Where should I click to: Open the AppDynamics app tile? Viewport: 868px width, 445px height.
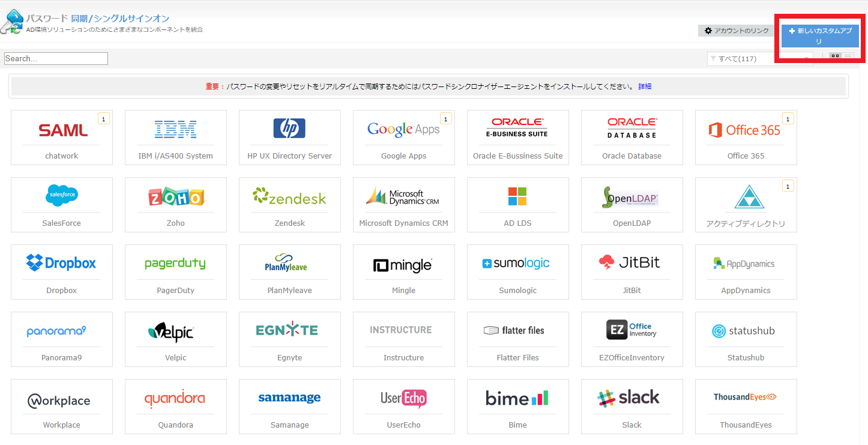[x=746, y=272]
